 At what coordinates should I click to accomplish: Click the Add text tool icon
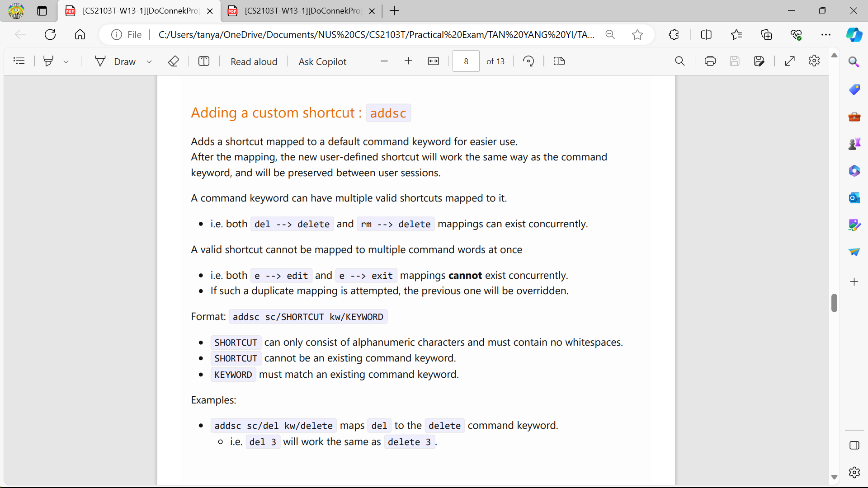[x=204, y=61]
